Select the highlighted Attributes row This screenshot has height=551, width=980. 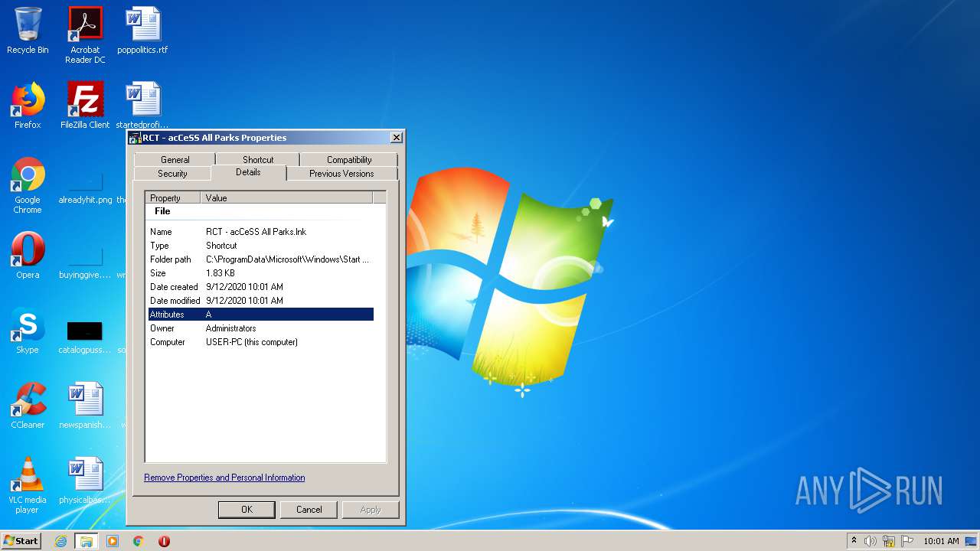[x=260, y=315]
